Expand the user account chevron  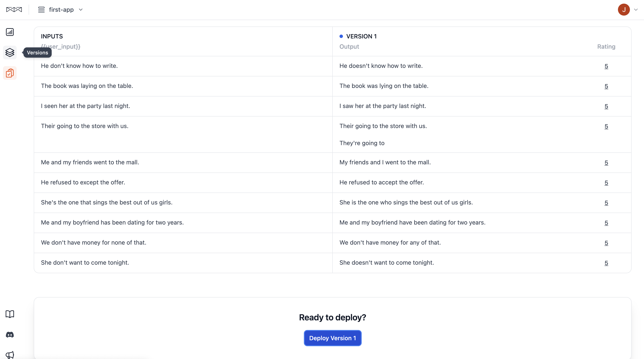(636, 9)
